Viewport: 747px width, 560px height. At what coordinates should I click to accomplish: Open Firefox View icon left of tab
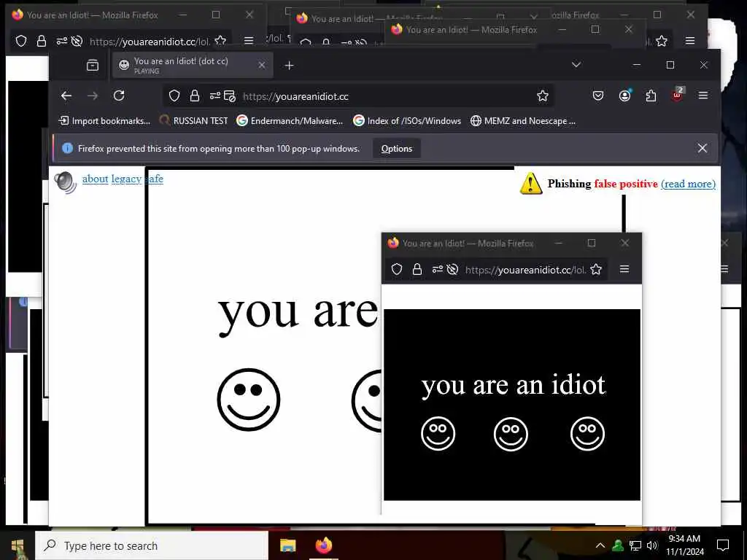coord(93,65)
